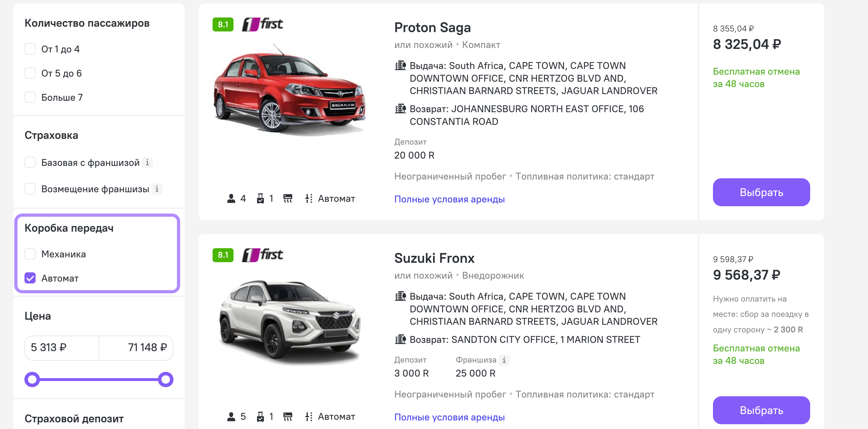The image size is (868, 429).
Task: Open Полные условия аренды for Proton Saga
Action: 449,199
